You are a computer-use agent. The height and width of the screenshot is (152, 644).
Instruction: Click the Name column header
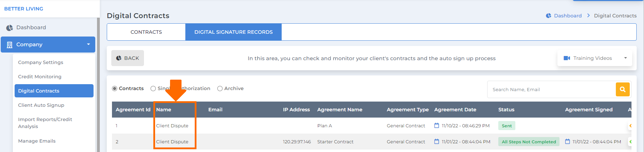[x=164, y=110]
